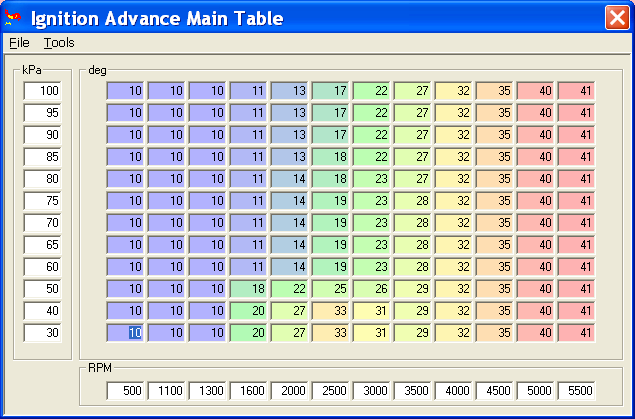The image size is (635, 419).
Task: Click the 4000 RPM bin field
Action: 454,391
